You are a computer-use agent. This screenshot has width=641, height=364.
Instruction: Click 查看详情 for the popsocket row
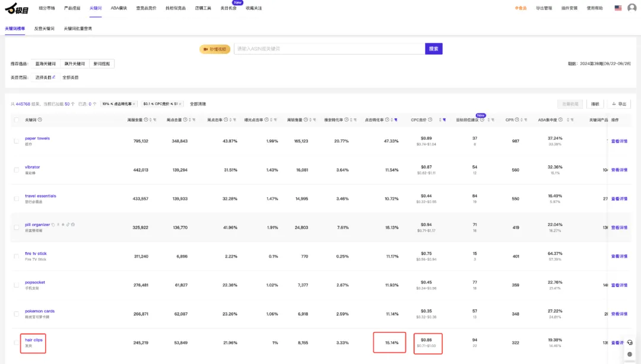click(619, 285)
